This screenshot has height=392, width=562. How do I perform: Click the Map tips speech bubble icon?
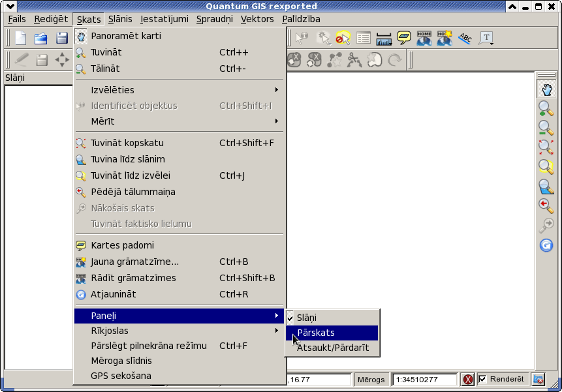404,37
